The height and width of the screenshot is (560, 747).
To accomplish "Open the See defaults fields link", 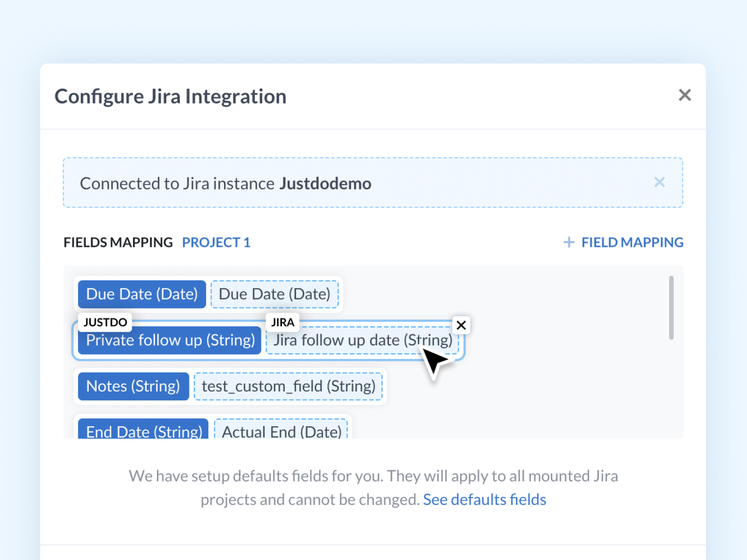I will [x=484, y=499].
